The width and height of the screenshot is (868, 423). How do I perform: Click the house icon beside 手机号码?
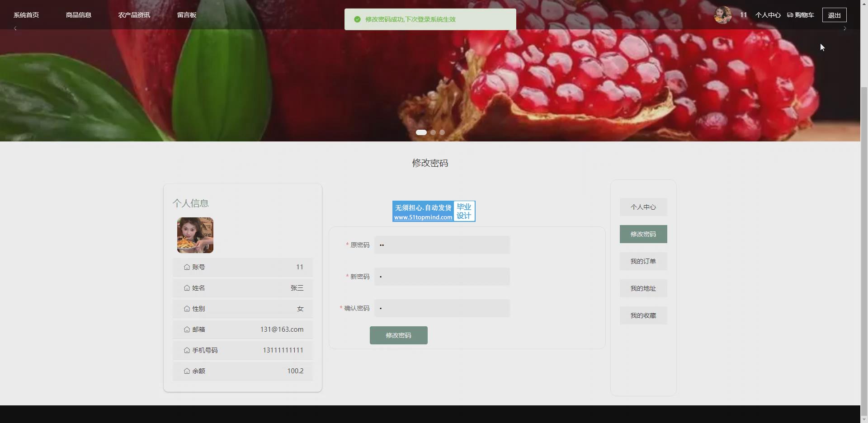(187, 350)
